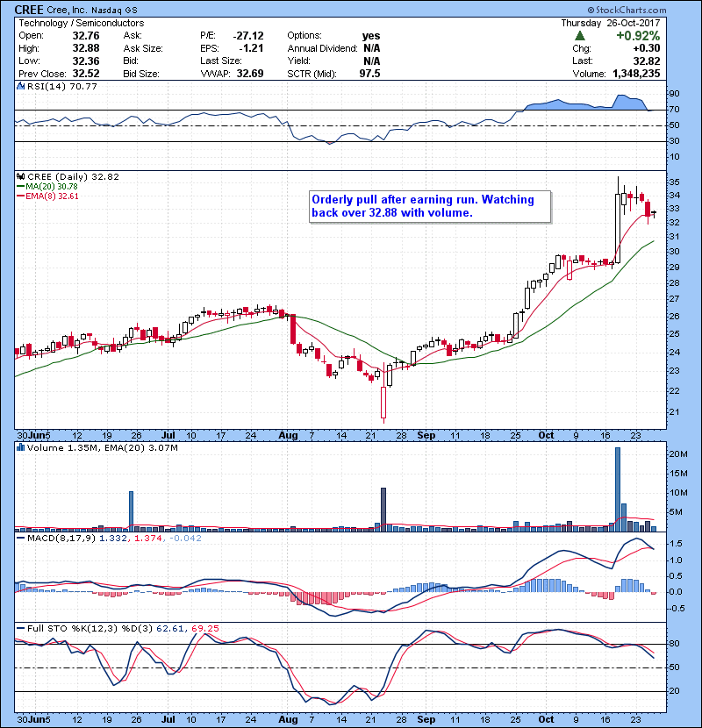The height and width of the screenshot is (728, 702).
Task: Click the MA(20) 30.78 legend entry
Action: 47,187
